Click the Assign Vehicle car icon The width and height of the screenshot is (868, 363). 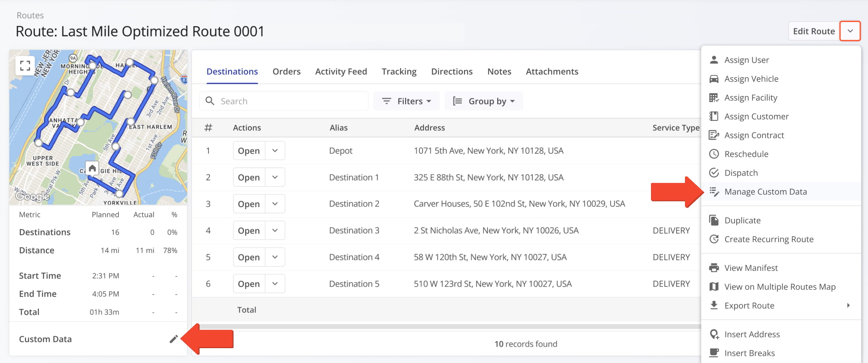click(x=714, y=79)
